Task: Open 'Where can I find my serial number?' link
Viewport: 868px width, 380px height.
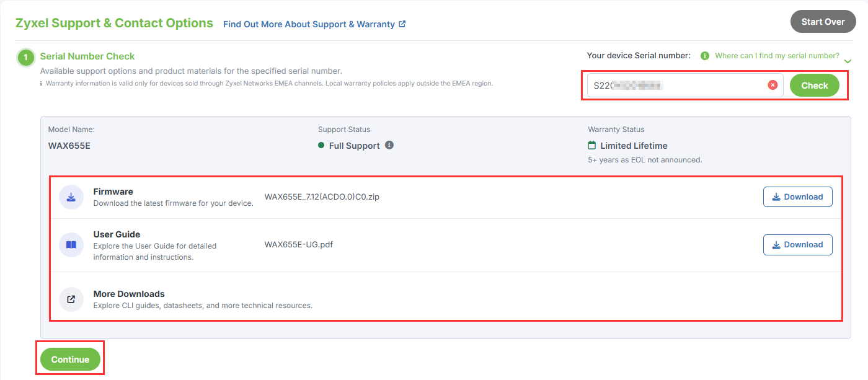Action: point(777,56)
